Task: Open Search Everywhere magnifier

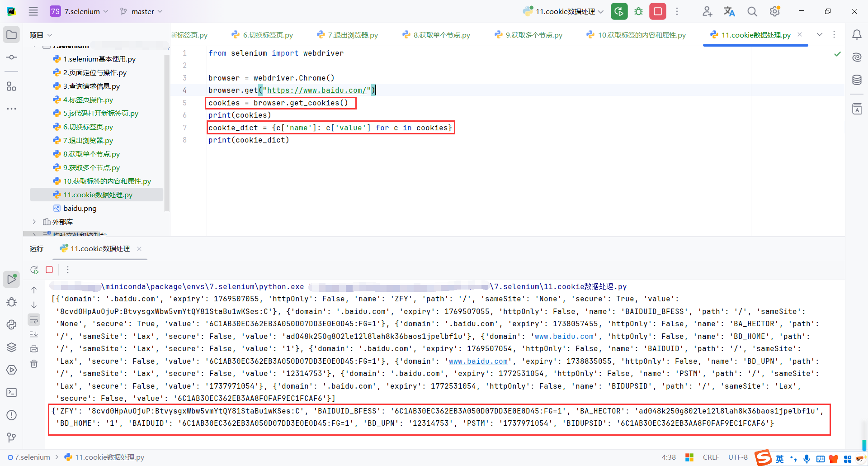Action: [752, 11]
